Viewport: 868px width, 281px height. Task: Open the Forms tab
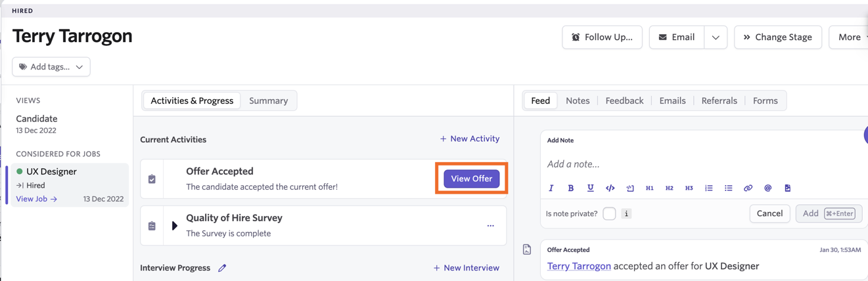pyautogui.click(x=765, y=100)
